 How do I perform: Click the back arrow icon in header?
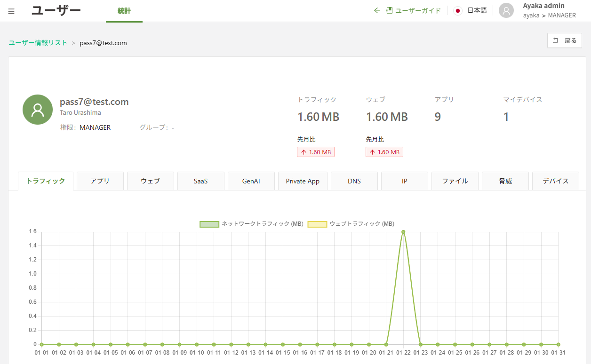[376, 10]
